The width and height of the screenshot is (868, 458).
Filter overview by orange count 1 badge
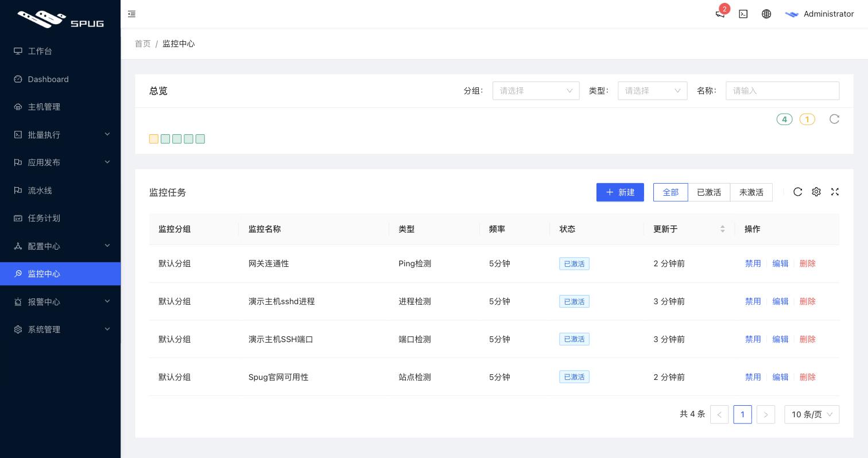pyautogui.click(x=807, y=119)
